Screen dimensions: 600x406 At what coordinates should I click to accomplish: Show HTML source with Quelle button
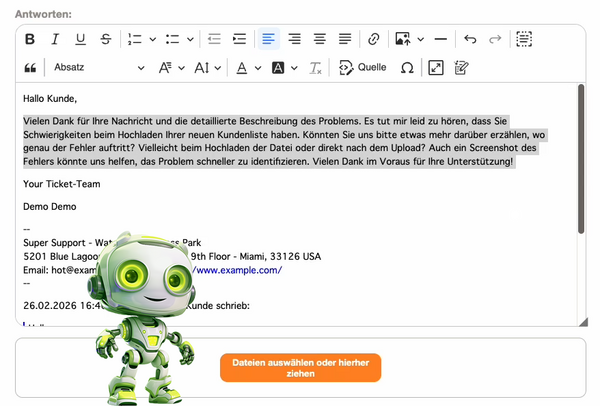click(363, 68)
